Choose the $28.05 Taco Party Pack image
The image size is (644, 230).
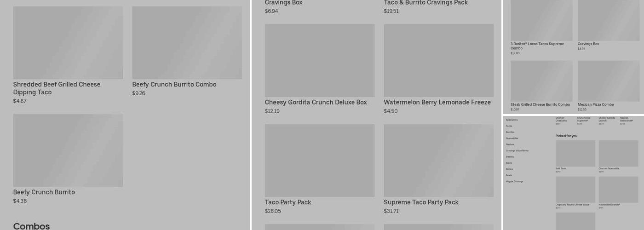pyautogui.click(x=319, y=161)
